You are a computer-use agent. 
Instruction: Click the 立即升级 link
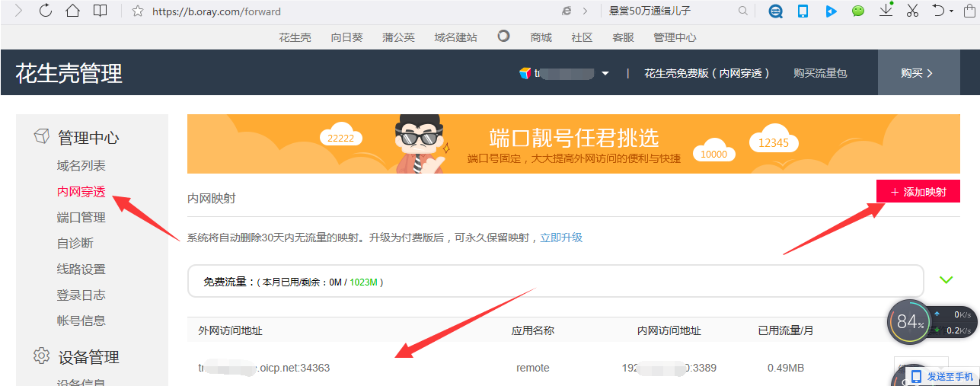(561, 238)
